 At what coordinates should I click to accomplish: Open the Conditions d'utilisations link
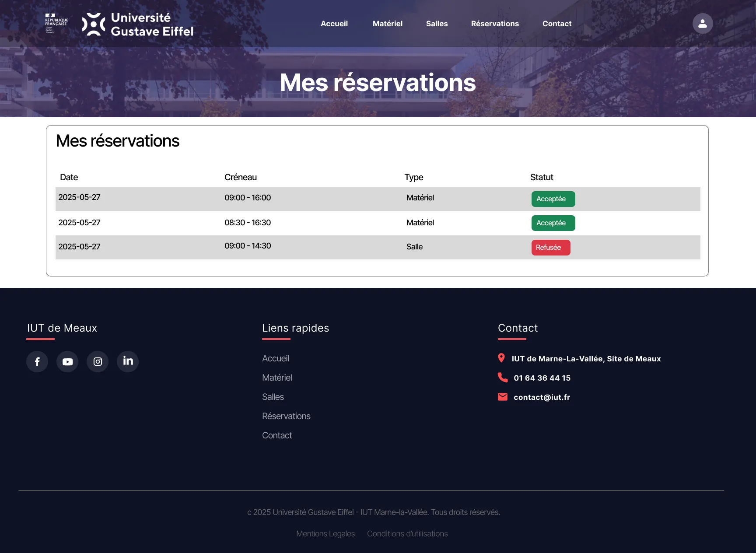[407, 534]
